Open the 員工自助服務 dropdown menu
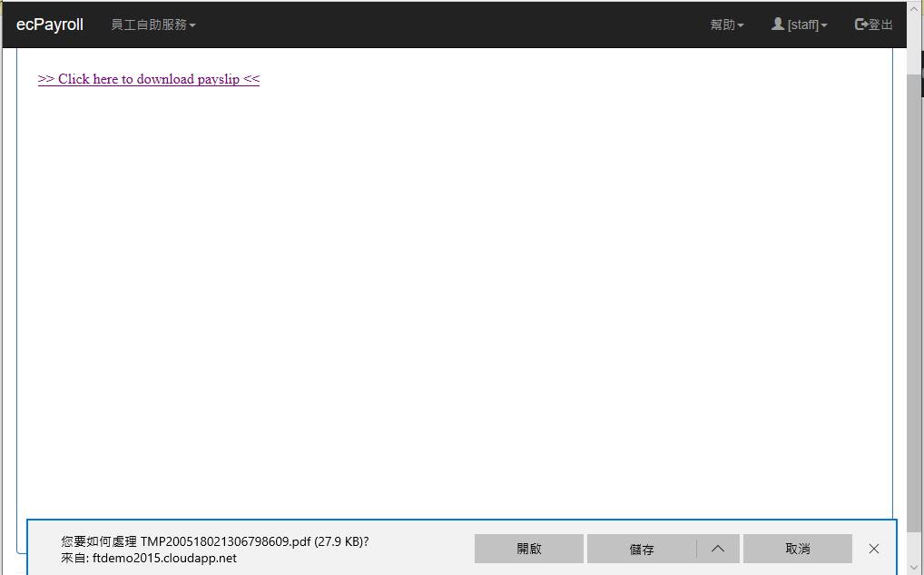 153,25
